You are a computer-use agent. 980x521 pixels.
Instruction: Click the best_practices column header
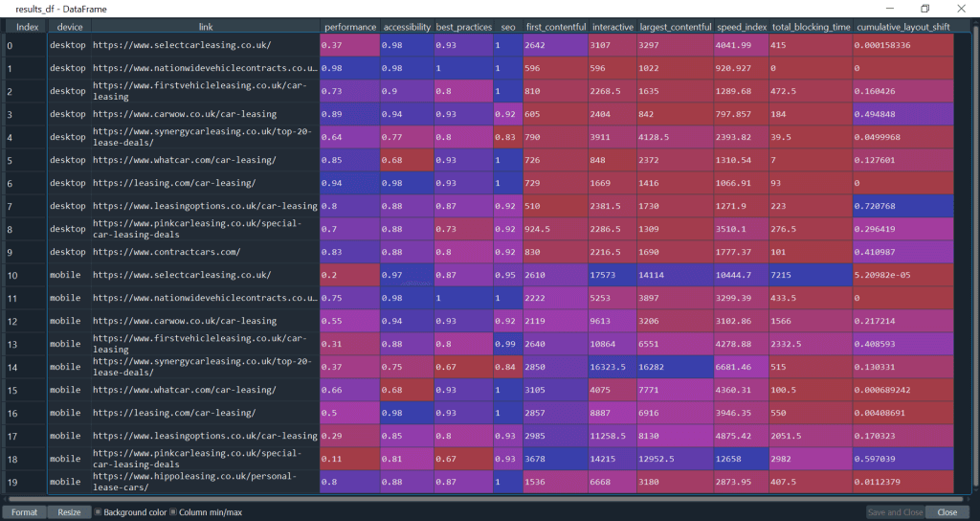coord(464,27)
